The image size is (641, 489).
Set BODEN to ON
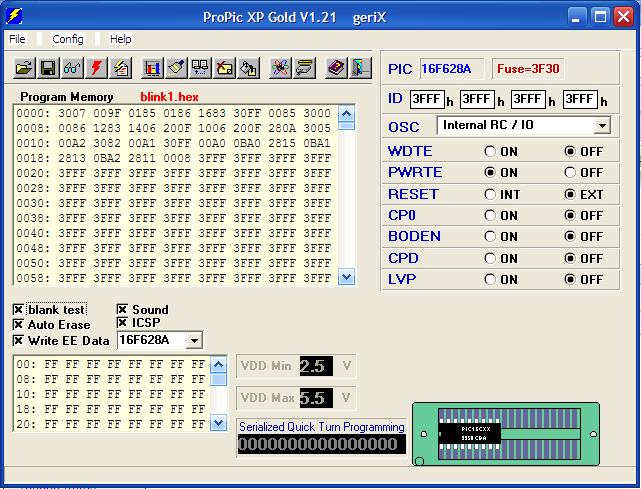tap(490, 236)
